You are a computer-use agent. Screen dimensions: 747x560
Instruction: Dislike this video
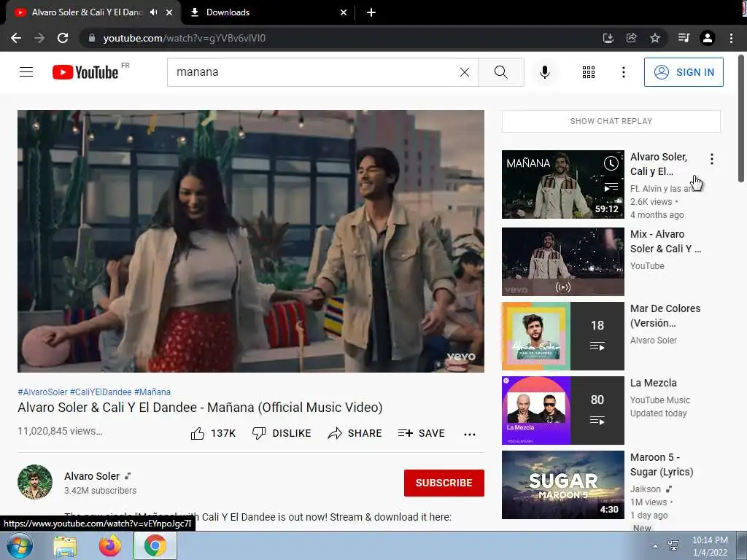(281, 433)
